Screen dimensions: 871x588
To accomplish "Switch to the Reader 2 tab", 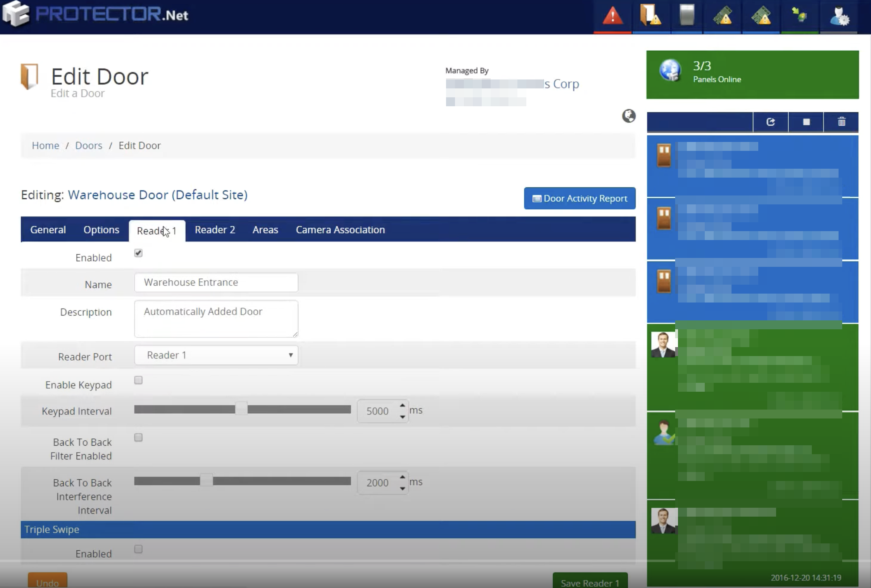I will [x=215, y=230].
